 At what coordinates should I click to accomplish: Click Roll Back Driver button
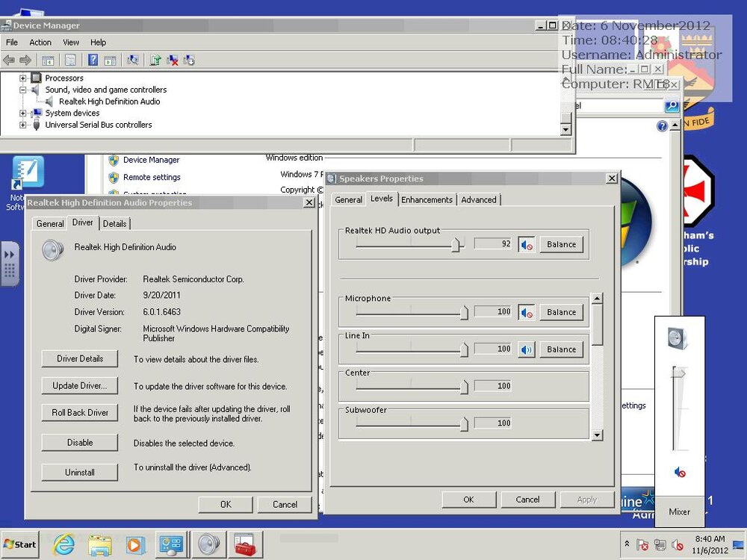click(x=80, y=413)
